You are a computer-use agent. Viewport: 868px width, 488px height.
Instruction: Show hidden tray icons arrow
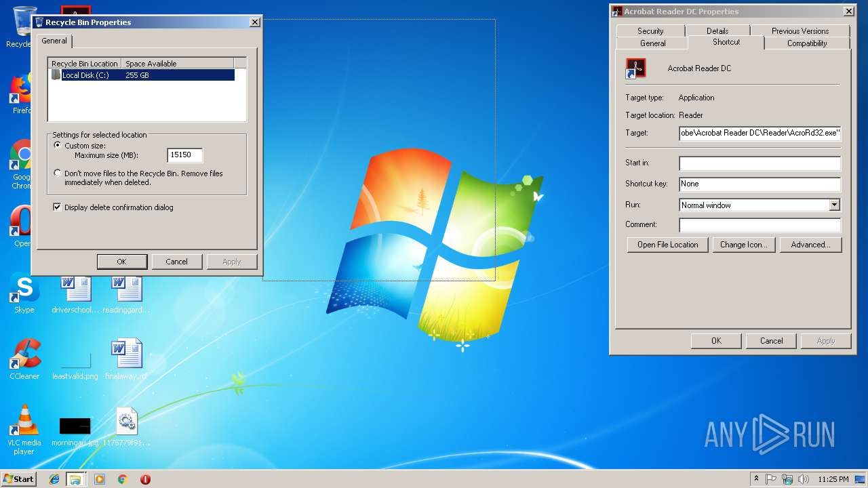click(756, 479)
